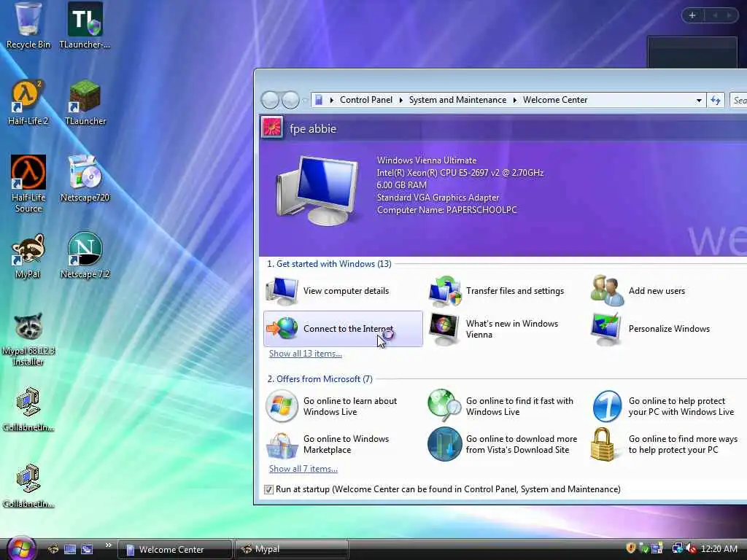Switch to Welcome Center taskbar button

click(174, 549)
